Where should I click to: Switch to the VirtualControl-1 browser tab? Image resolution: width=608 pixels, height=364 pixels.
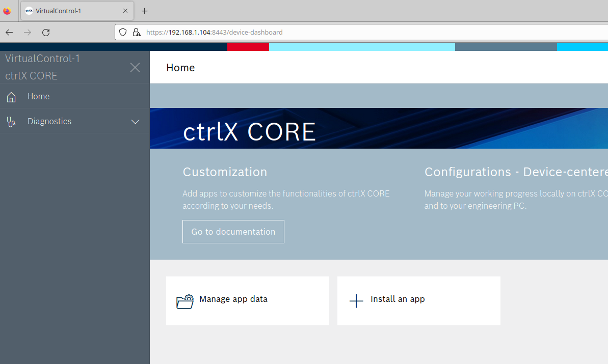[x=71, y=11]
